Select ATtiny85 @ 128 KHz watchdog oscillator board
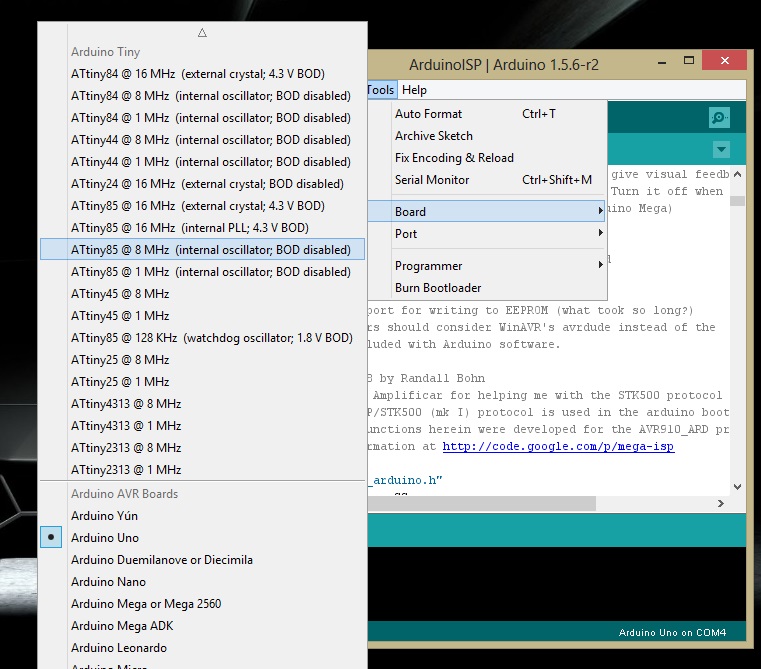This screenshot has height=669, width=761. tap(202, 338)
